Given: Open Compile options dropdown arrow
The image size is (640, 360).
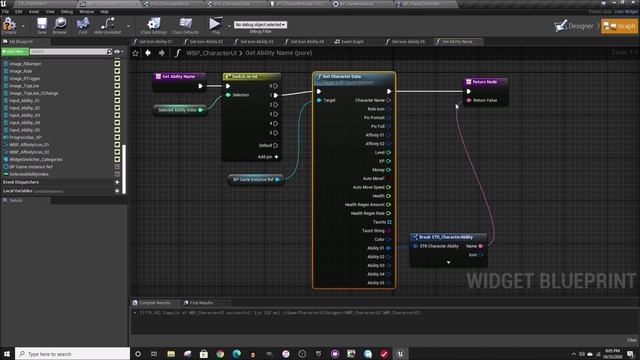Looking at the screenshot, I should (x=23, y=26).
